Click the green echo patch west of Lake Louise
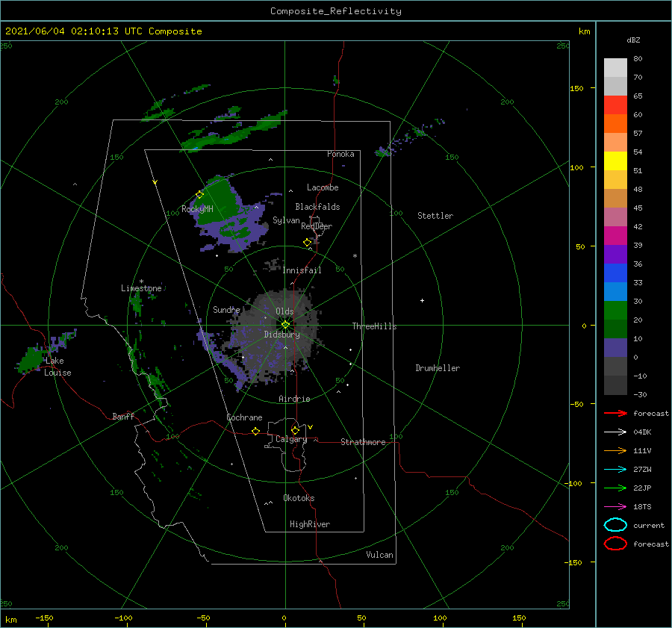Image resolution: width=672 pixels, height=628 pixels. coord(30,359)
